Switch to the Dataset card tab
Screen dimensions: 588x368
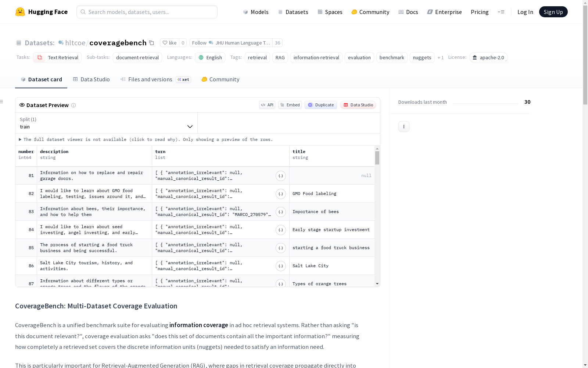pos(41,79)
